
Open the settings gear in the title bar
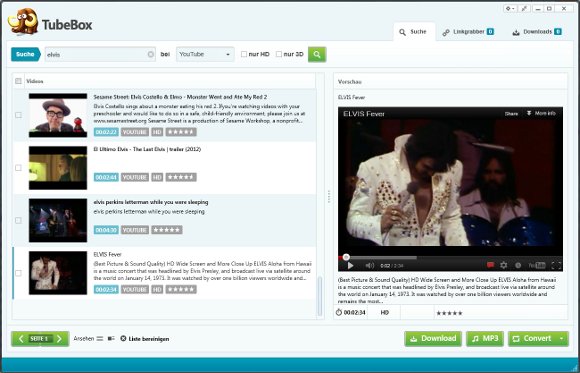(510, 9)
